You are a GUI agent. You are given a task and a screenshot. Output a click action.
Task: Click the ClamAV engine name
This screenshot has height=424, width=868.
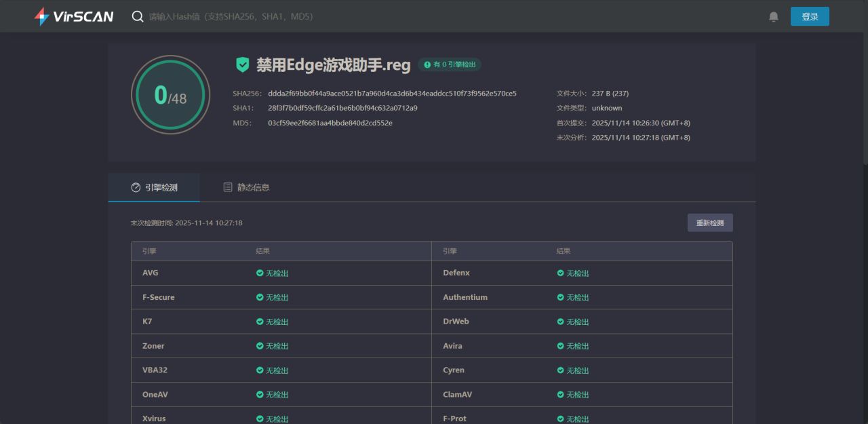(458, 394)
